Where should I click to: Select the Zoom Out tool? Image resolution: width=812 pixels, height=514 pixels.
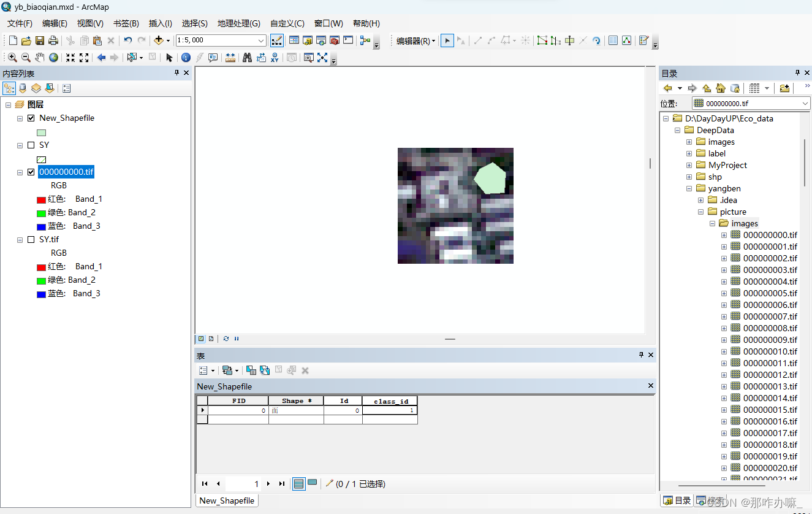click(26, 58)
